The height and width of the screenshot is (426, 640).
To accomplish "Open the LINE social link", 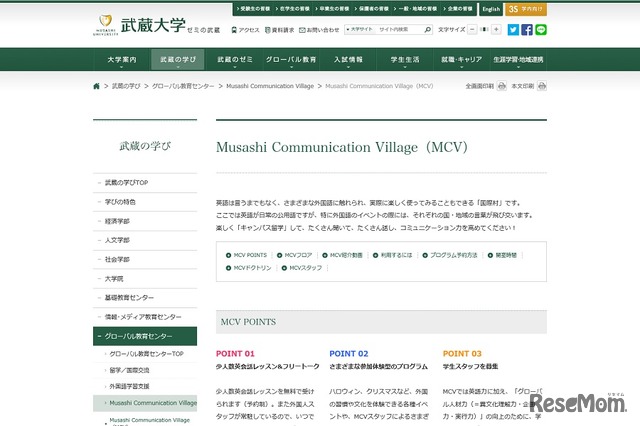I will (x=541, y=30).
